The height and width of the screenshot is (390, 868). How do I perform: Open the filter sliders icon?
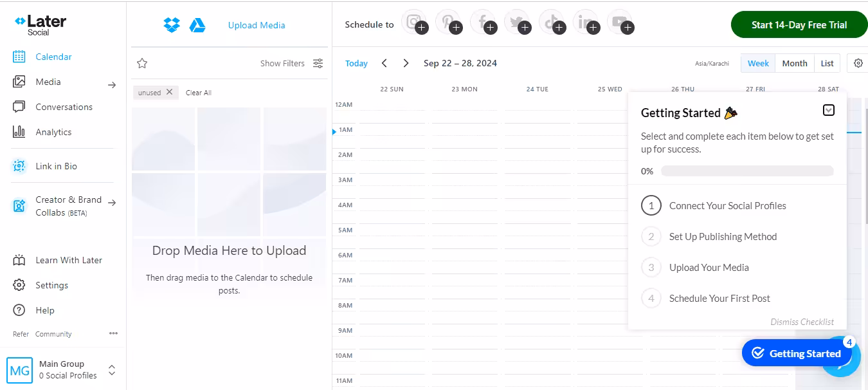(x=318, y=63)
